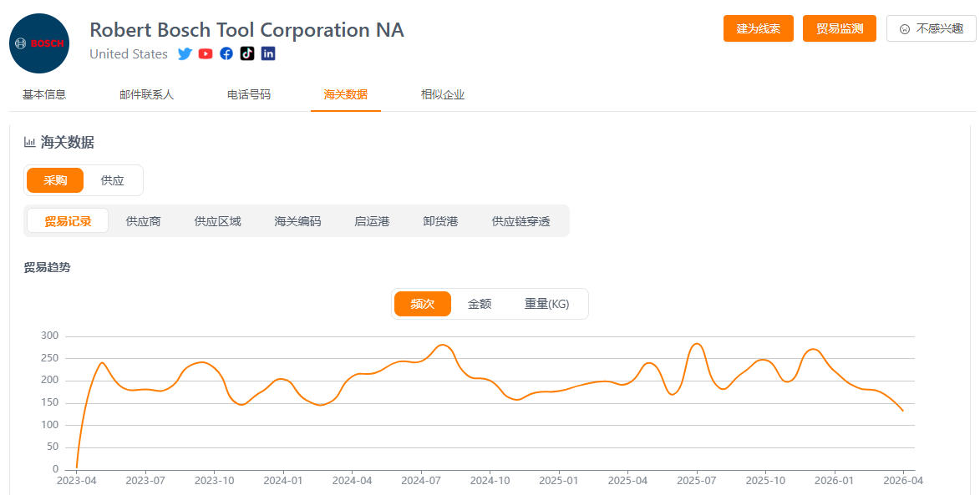Image resolution: width=980 pixels, height=495 pixels.
Task: Click the 2024-07 x-axis label
Action: [x=421, y=481]
